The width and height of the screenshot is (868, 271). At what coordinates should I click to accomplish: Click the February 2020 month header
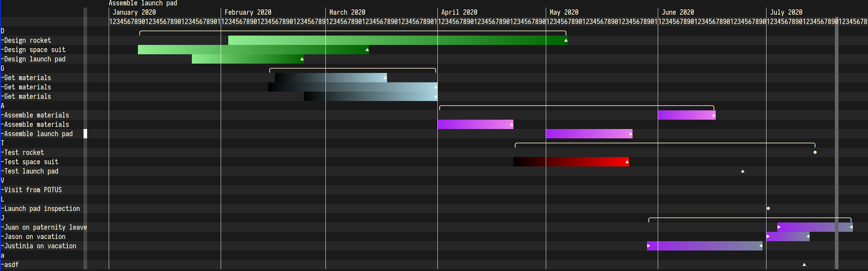point(248,12)
